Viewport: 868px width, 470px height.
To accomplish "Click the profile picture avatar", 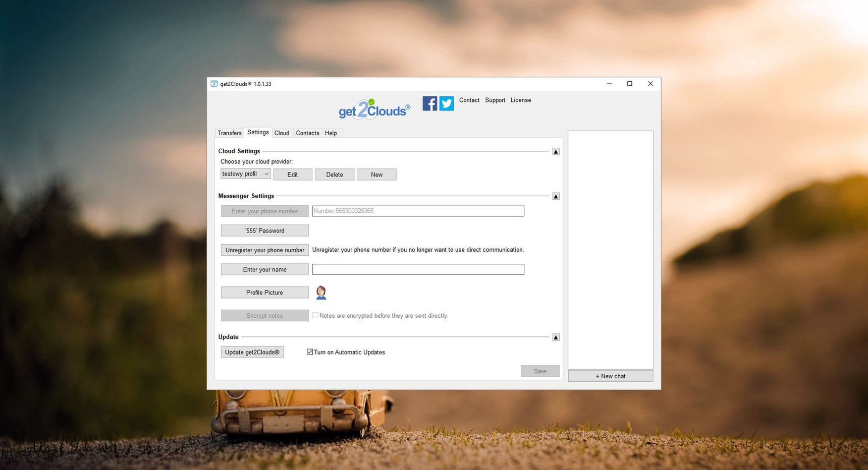I will pyautogui.click(x=321, y=292).
